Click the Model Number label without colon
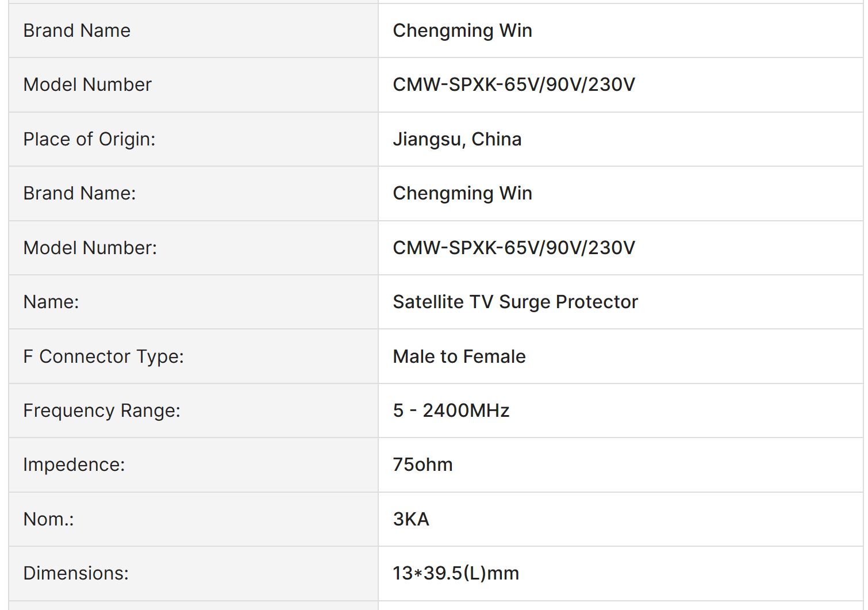868x610 pixels. [x=87, y=85]
